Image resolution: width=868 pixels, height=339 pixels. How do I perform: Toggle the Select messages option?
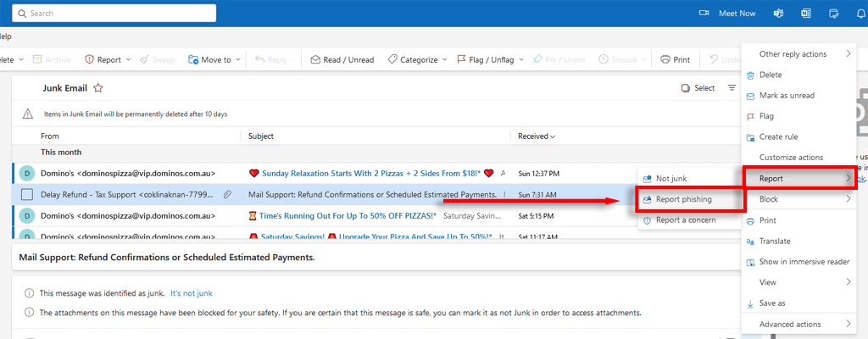[698, 88]
